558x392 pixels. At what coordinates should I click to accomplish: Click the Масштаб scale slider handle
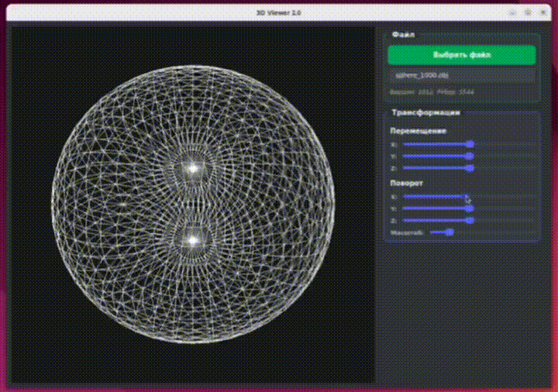[449, 232]
